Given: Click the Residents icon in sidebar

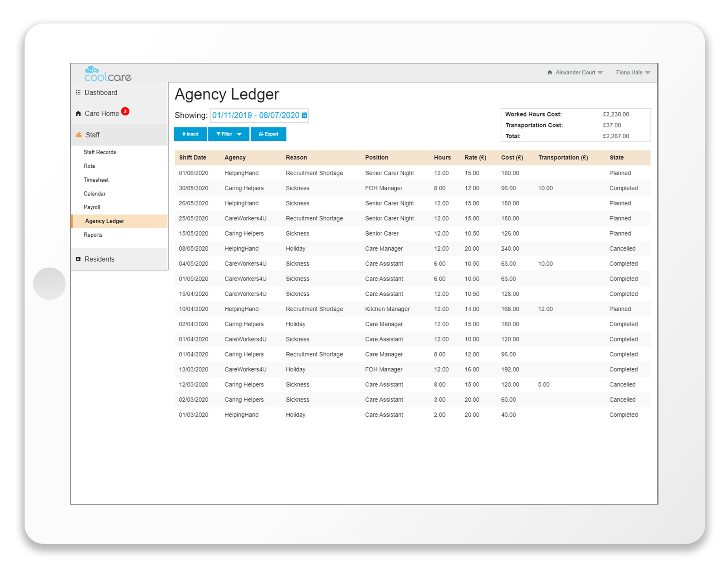Looking at the screenshot, I should click(78, 259).
